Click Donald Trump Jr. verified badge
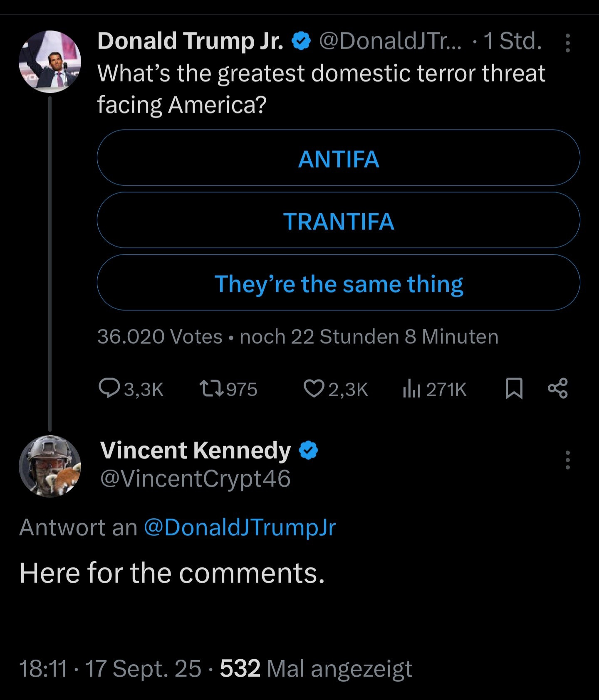599x700 pixels. 301,41
